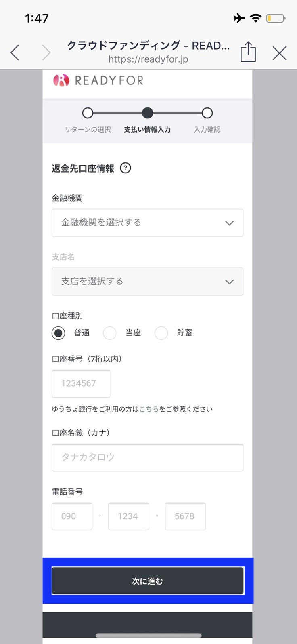Click the 入力確認 step circle
297x644 pixels.
[207, 113]
